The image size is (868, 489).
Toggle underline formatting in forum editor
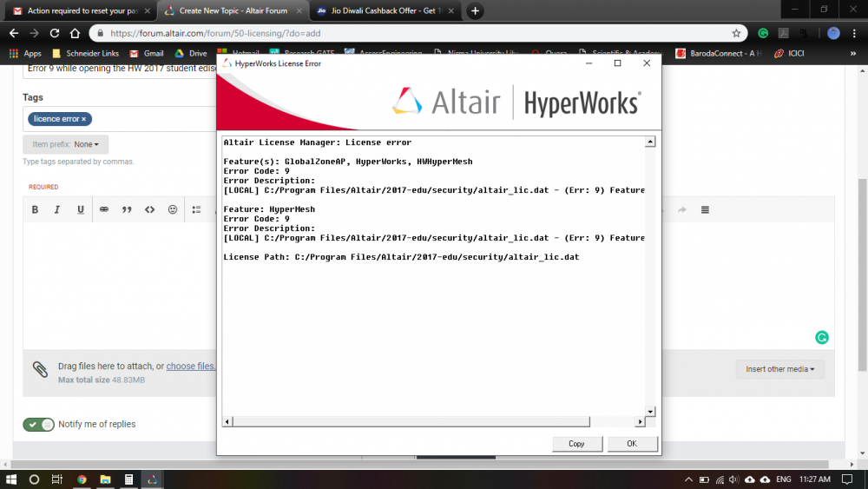click(80, 210)
